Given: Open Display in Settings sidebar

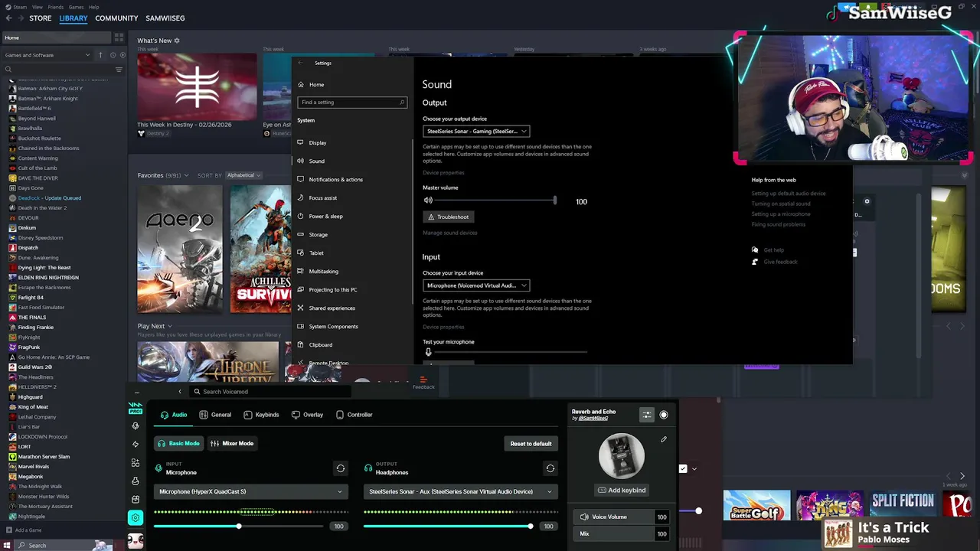Looking at the screenshot, I should (x=318, y=143).
